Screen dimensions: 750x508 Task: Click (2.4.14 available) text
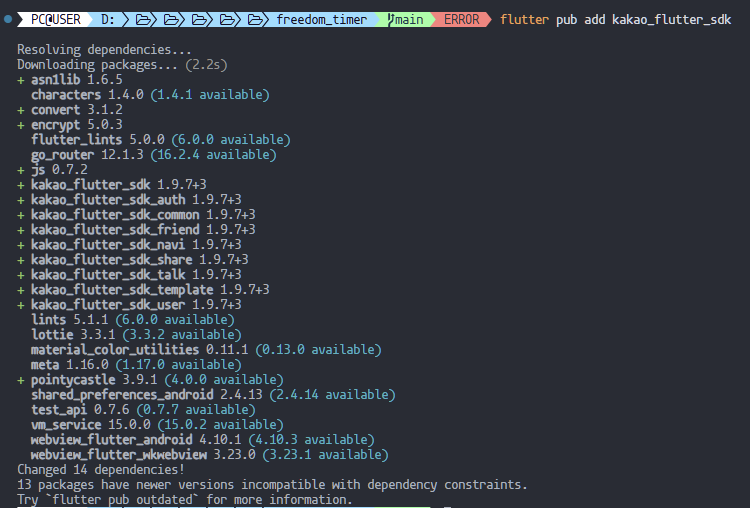coord(332,395)
